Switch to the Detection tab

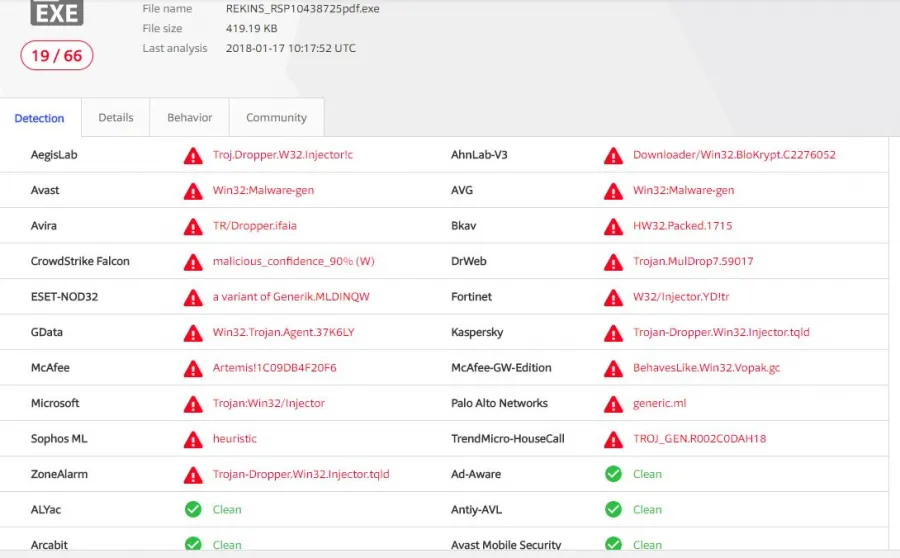40,118
